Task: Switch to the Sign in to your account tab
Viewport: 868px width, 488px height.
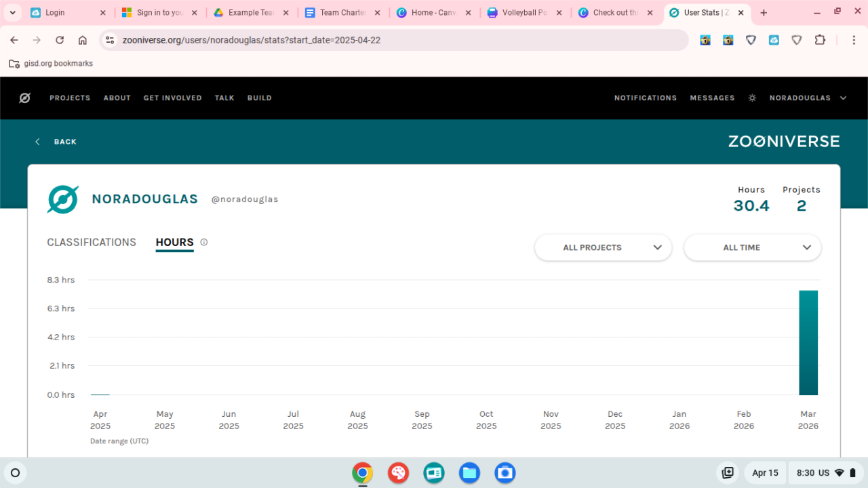Action: coord(159,13)
